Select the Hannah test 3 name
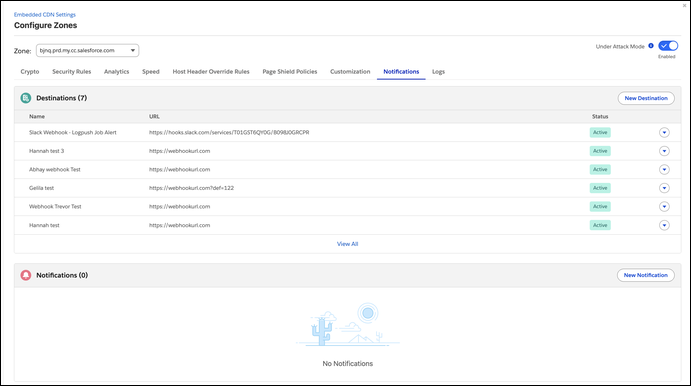Viewport: 691px width, 386px height. coord(46,151)
